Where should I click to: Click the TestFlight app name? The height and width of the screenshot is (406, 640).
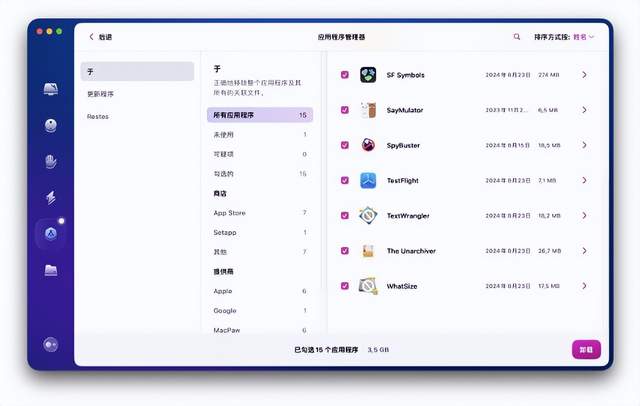coord(403,180)
